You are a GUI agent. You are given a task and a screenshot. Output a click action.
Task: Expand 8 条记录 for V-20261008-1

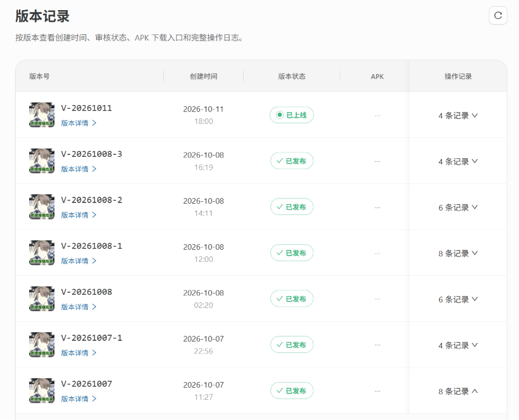coord(458,253)
